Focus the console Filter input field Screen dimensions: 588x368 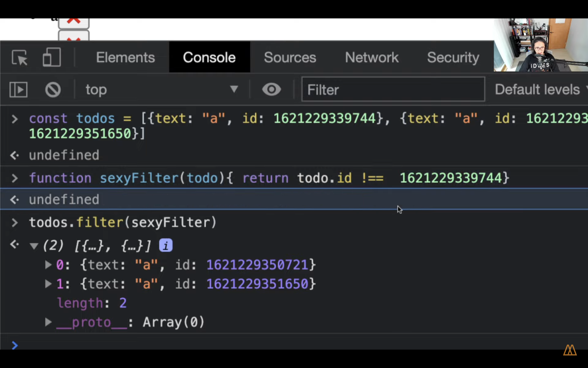tap(393, 89)
